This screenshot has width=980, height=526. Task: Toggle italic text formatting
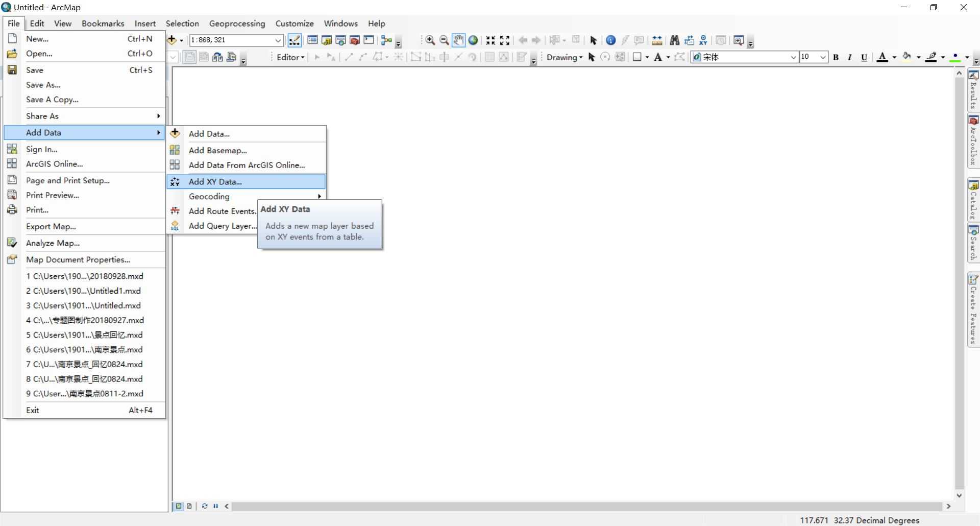pos(850,57)
